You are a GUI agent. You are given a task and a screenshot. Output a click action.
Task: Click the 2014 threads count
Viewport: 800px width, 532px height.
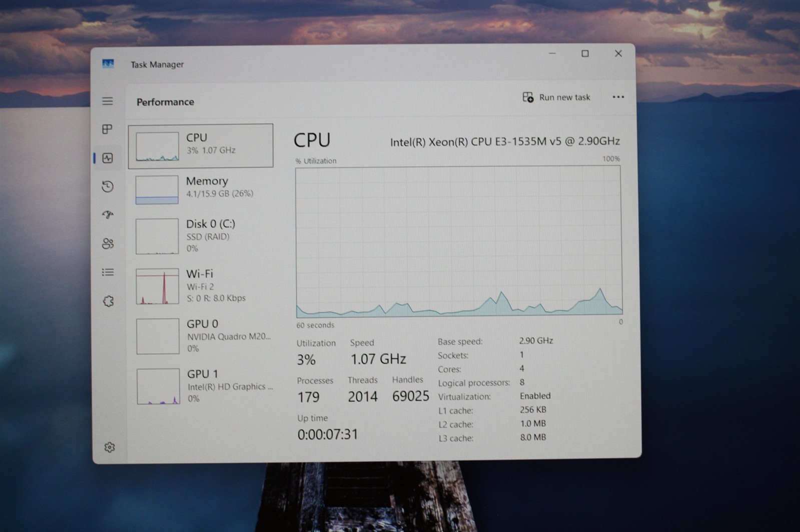tap(363, 396)
